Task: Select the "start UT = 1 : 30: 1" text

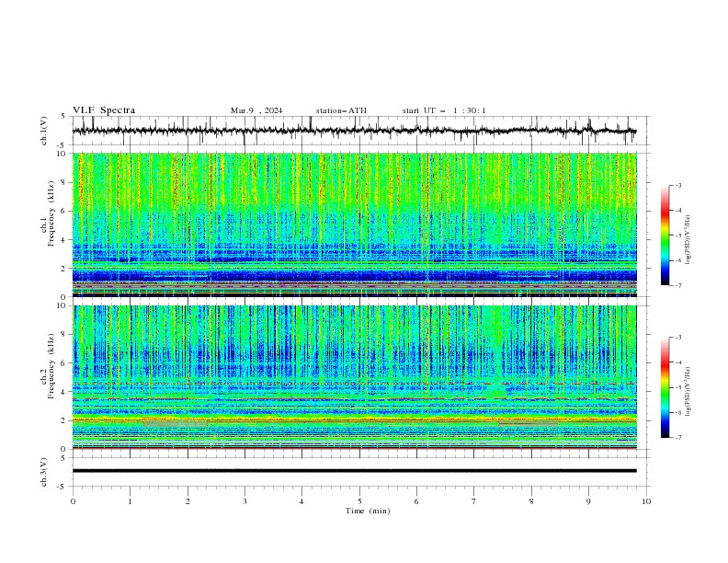Action: tap(444, 110)
